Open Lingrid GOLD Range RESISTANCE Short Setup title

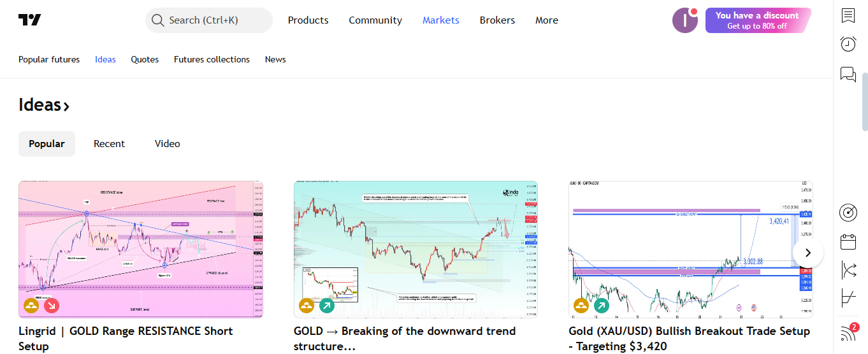(126, 339)
